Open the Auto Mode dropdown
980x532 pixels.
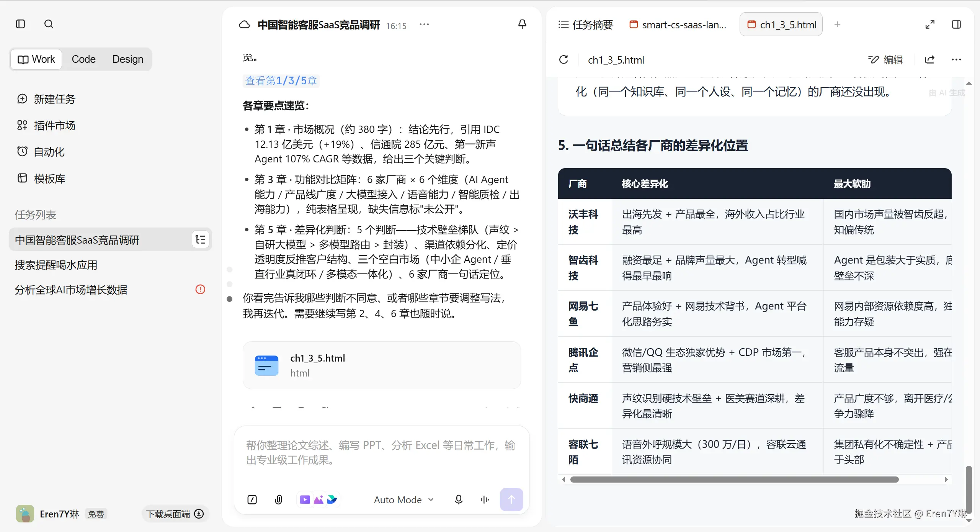(x=404, y=499)
